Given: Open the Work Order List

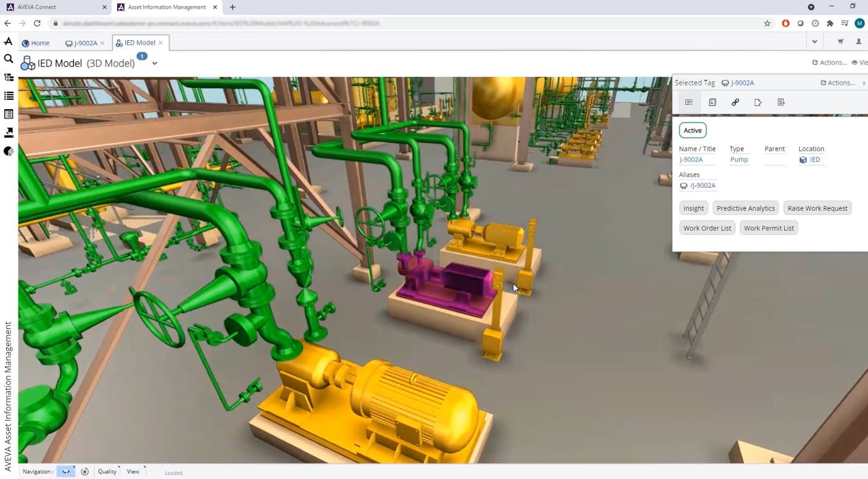Looking at the screenshot, I should 707,228.
